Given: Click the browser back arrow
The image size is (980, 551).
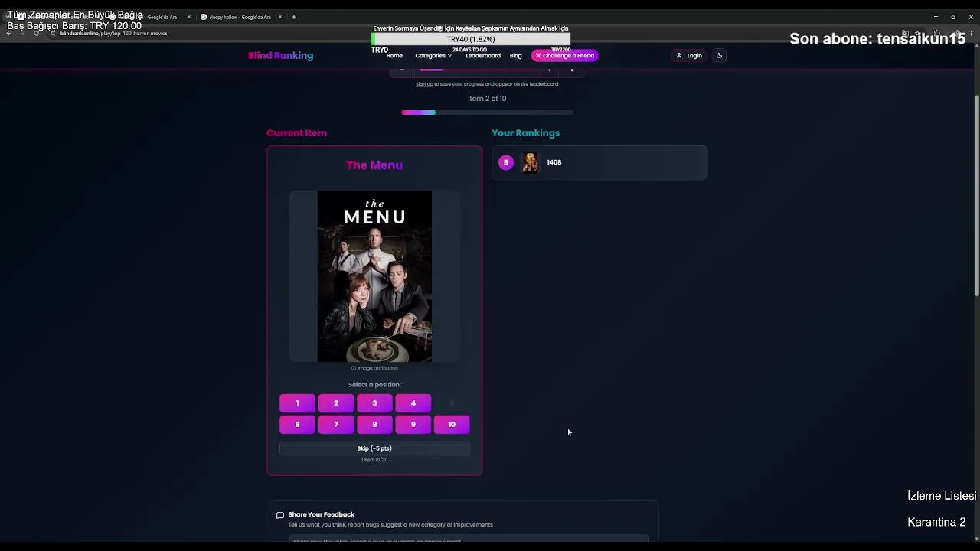Looking at the screenshot, I should point(9,33).
